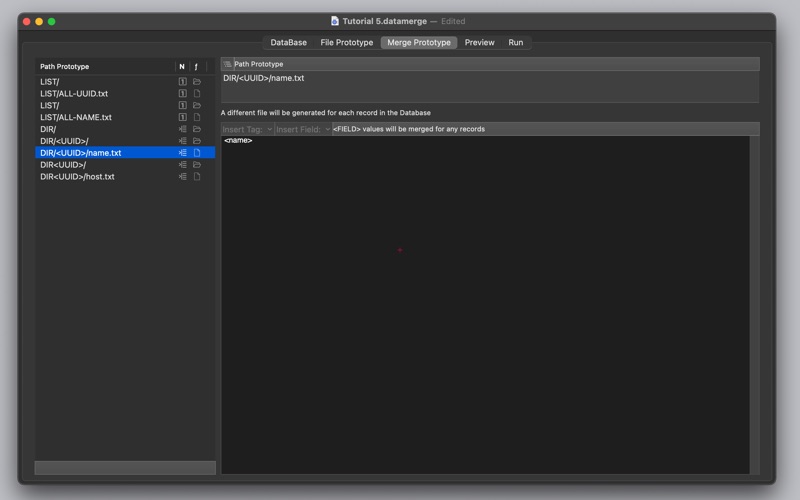Select the DIR<UUID>/ path row
The image size is (800, 500).
click(x=125, y=164)
